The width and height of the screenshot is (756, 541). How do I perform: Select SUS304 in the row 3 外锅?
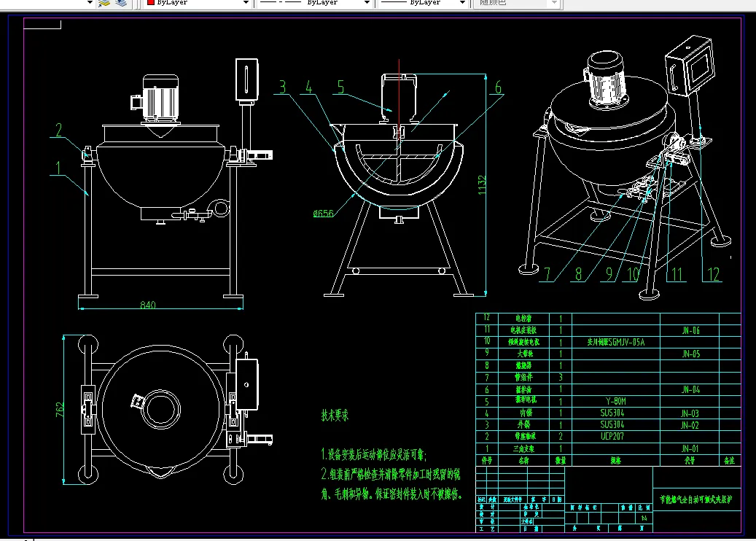point(612,424)
